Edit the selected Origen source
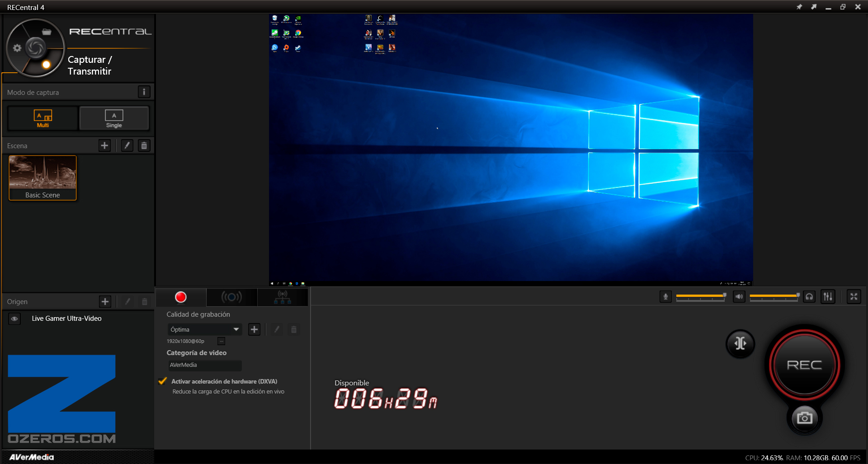 127,301
